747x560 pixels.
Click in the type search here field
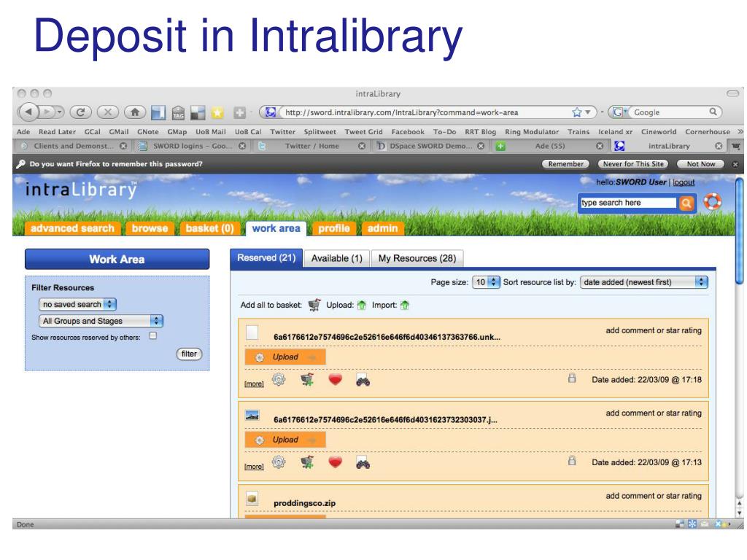point(628,203)
